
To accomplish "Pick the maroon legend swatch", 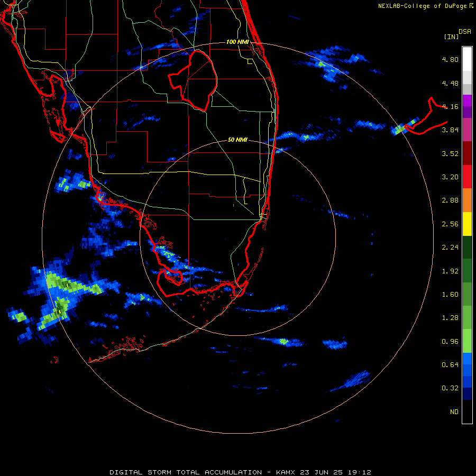I will click(x=467, y=153).
